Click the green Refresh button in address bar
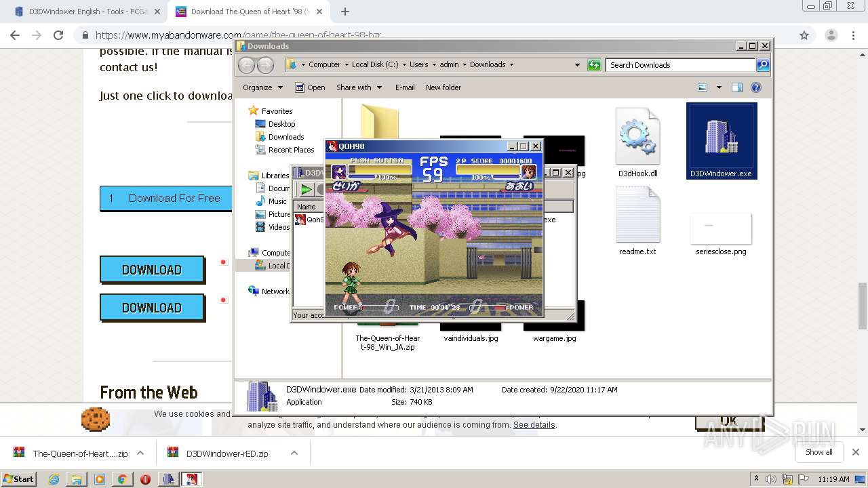This screenshot has width=868, height=488. click(x=594, y=65)
